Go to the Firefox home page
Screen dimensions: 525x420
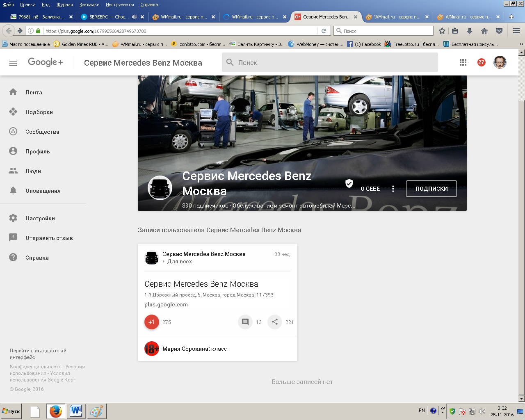pyautogui.click(x=484, y=31)
